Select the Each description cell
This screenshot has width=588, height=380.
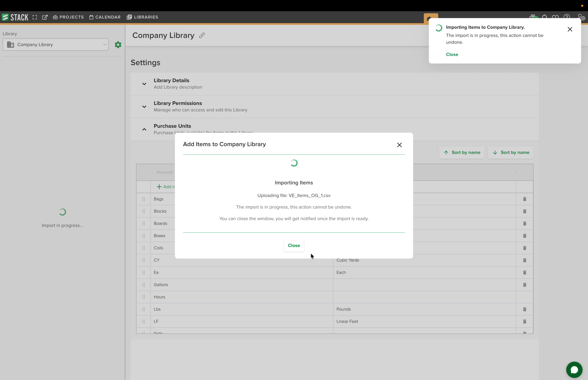[x=424, y=272]
